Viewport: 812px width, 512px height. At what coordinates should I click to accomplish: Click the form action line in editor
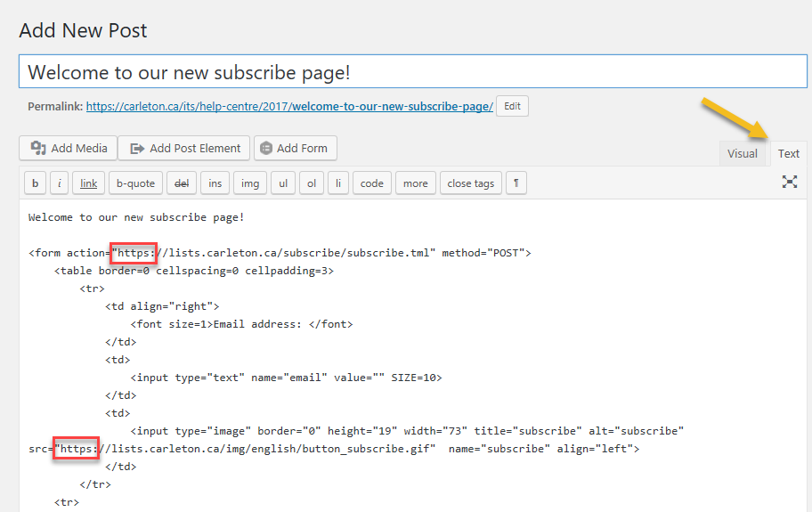tap(280, 253)
